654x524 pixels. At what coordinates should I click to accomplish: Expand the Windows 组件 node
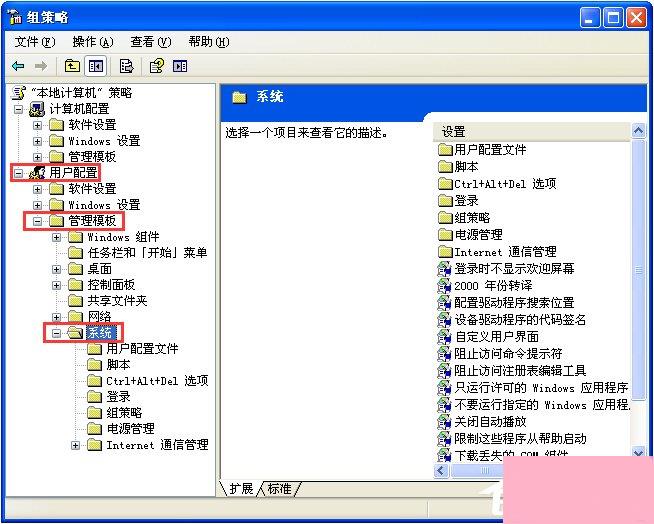pos(57,237)
